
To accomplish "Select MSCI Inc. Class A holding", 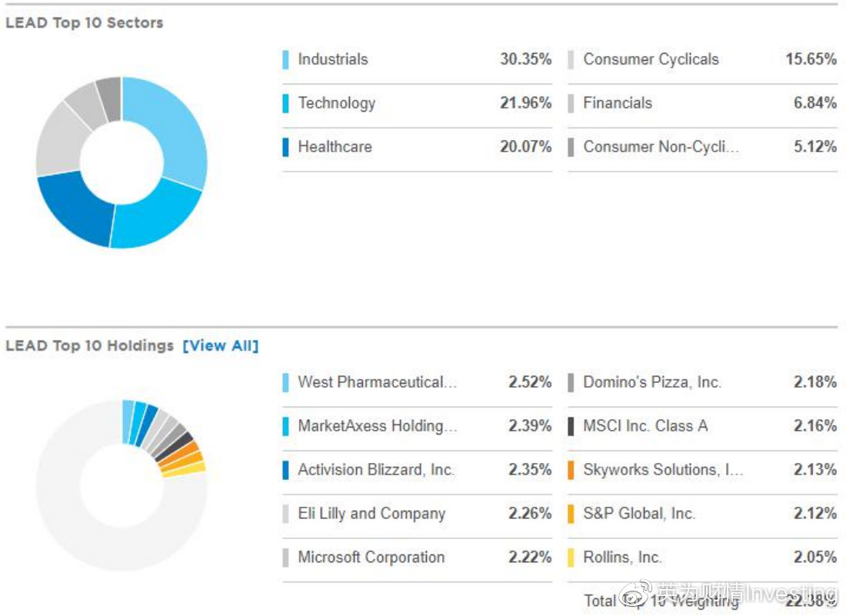I will (x=645, y=426).
